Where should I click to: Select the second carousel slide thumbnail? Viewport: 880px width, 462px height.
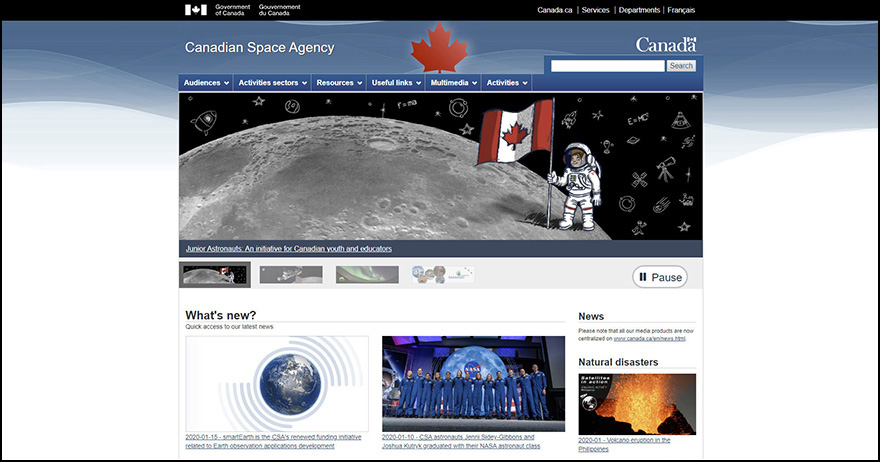291,275
